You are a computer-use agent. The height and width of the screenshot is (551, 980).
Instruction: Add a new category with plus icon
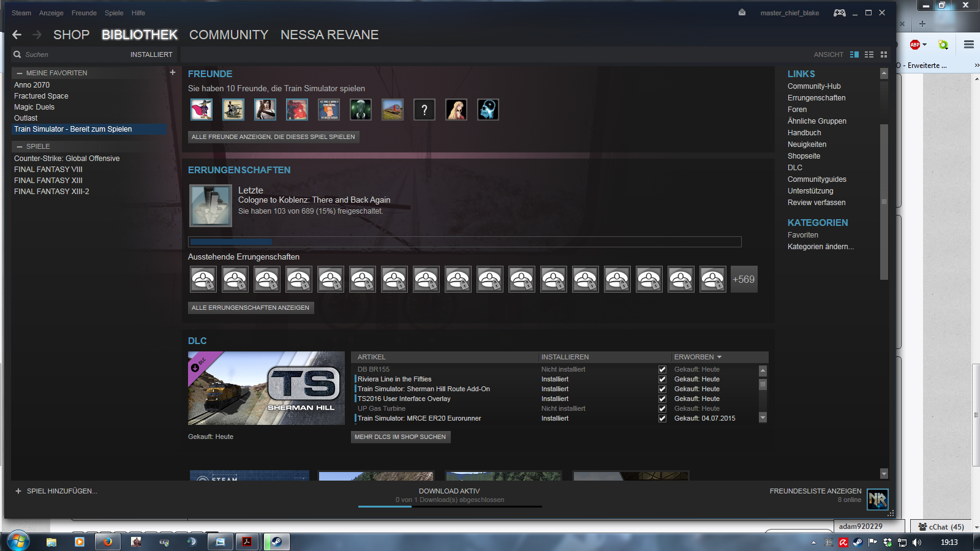coord(173,72)
